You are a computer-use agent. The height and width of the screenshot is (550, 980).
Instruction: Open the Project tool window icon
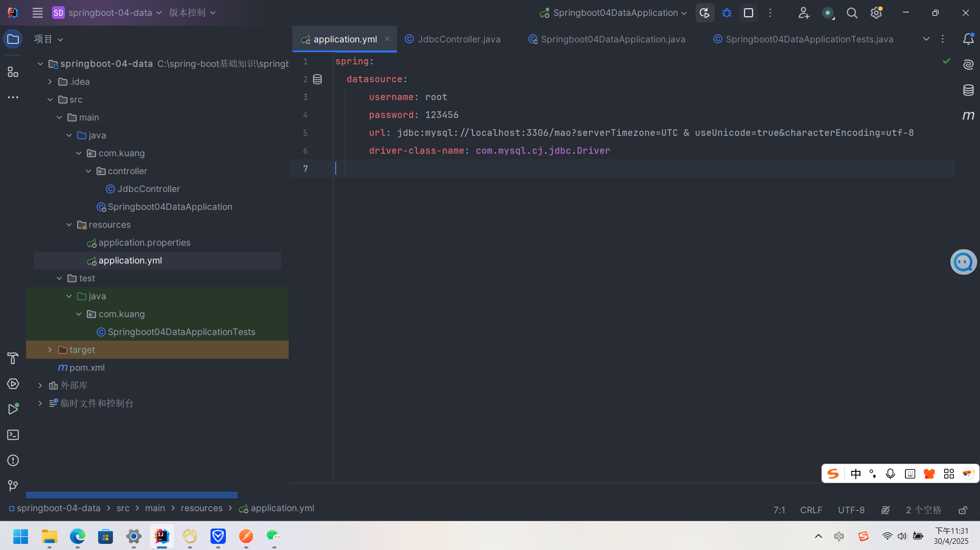click(x=13, y=39)
